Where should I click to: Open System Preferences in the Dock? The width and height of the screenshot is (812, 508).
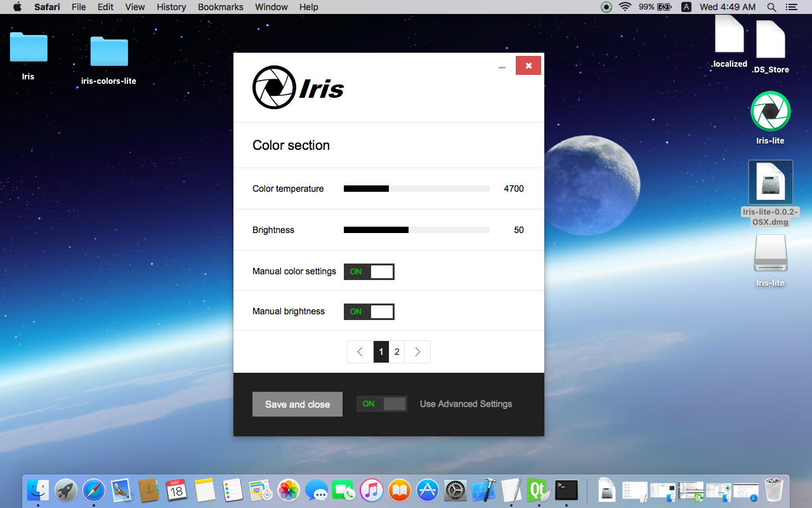point(455,490)
